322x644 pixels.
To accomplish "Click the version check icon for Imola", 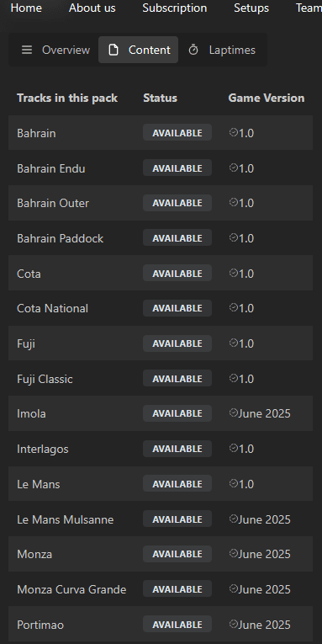I will click(234, 412).
